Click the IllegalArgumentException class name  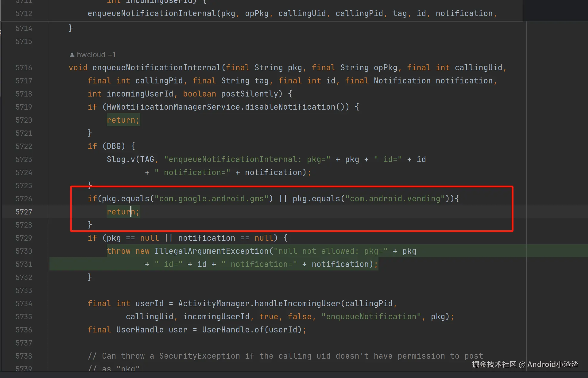coord(212,251)
